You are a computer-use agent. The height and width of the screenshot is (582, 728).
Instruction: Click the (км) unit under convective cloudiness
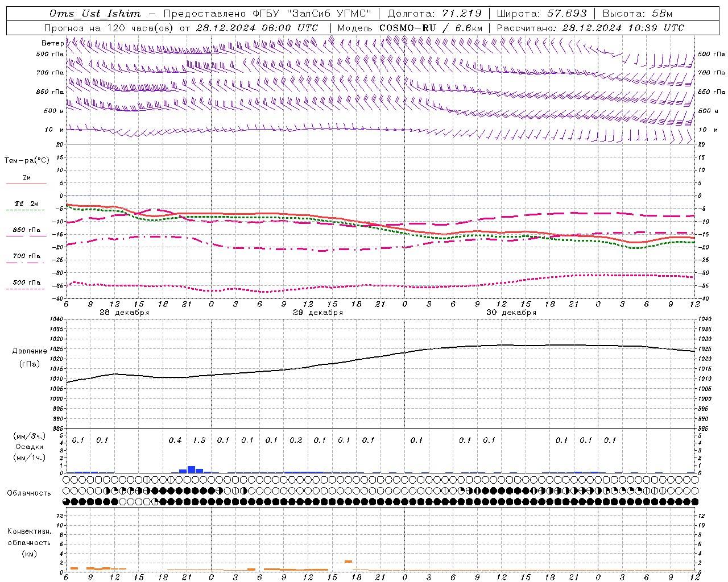click(30, 554)
